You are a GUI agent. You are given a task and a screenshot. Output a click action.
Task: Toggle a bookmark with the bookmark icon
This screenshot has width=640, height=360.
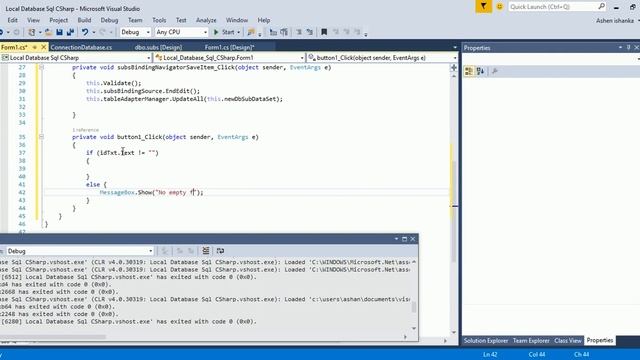[324, 32]
